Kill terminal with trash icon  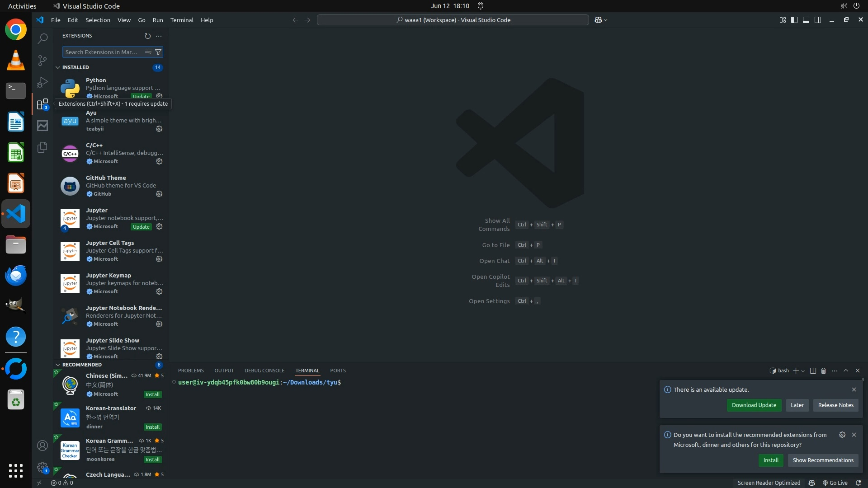[x=823, y=371]
